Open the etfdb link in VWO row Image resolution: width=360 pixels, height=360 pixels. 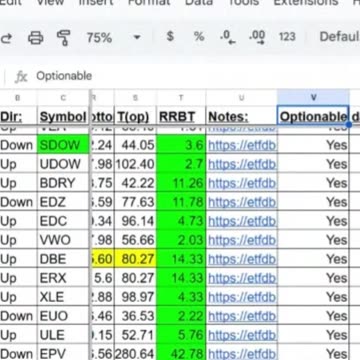242,240
